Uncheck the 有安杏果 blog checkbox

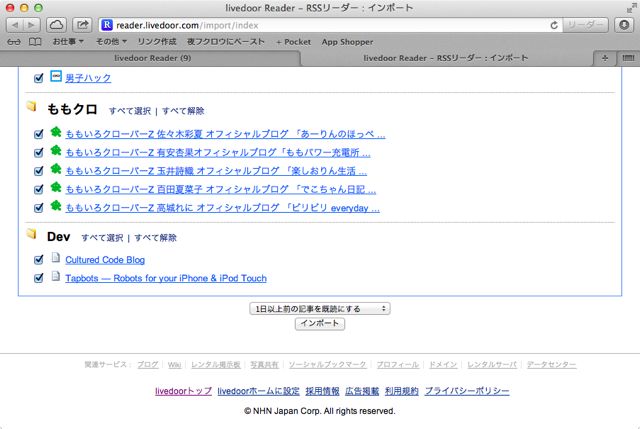tap(39, 153)
